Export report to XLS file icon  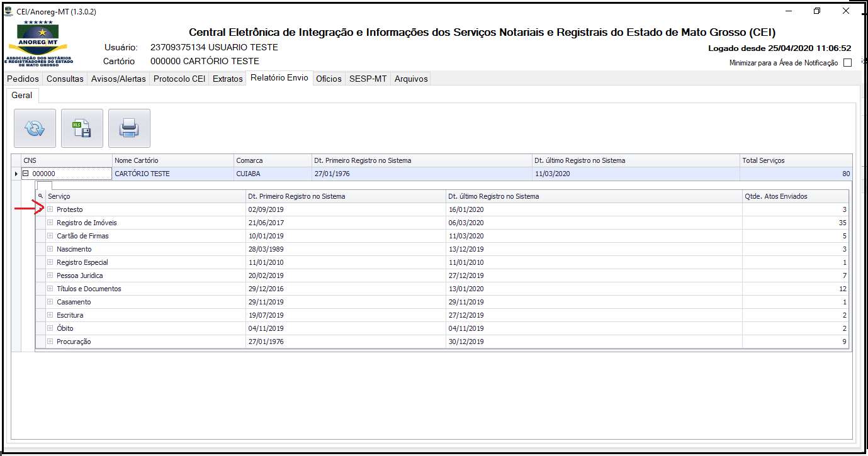click(82, 128)
